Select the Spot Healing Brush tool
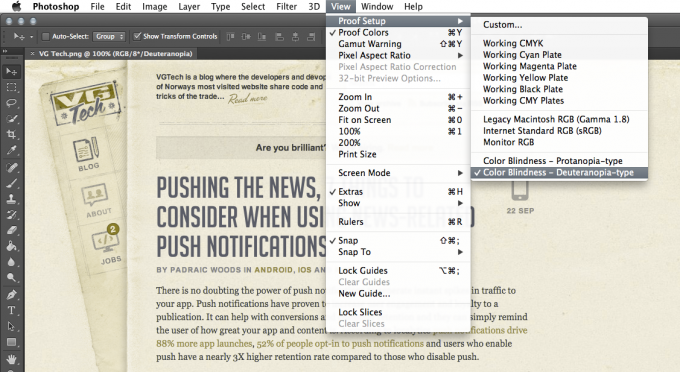The image size is (680, 372). pos(11,168)
